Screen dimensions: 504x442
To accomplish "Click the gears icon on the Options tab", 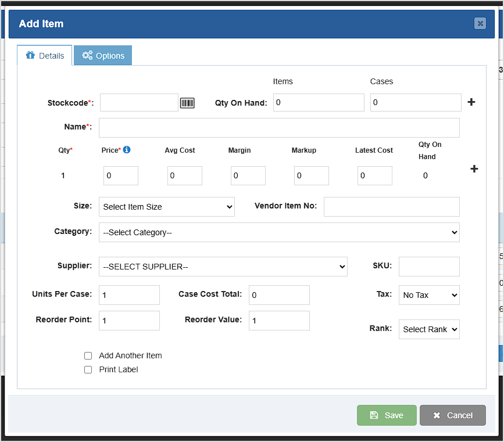I will (88, 55).
